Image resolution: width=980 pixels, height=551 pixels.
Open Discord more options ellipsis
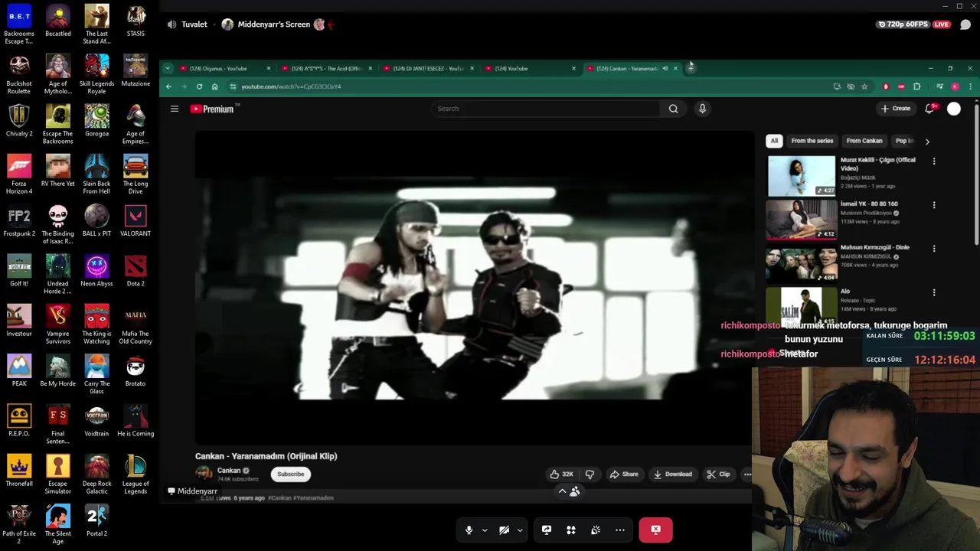(x=620, y=530)
